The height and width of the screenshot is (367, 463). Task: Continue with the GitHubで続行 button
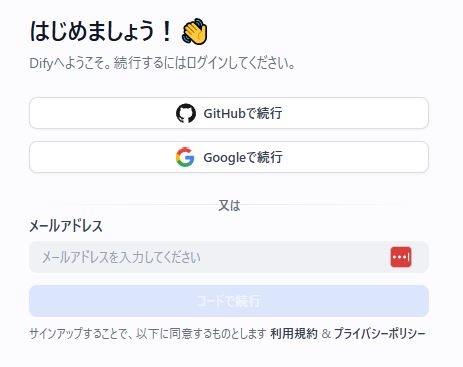pyautogui.click(x=229, y=113)
